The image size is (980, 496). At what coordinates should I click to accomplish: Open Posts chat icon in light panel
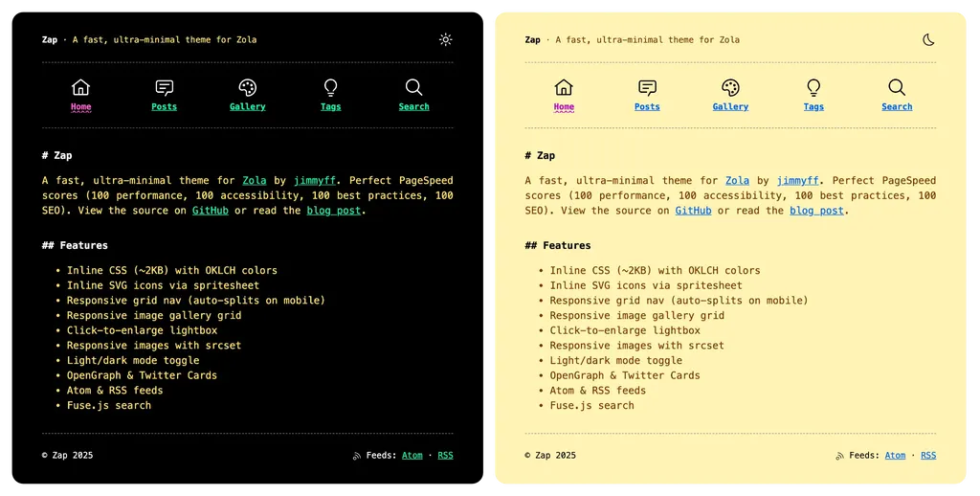point(647,87)
